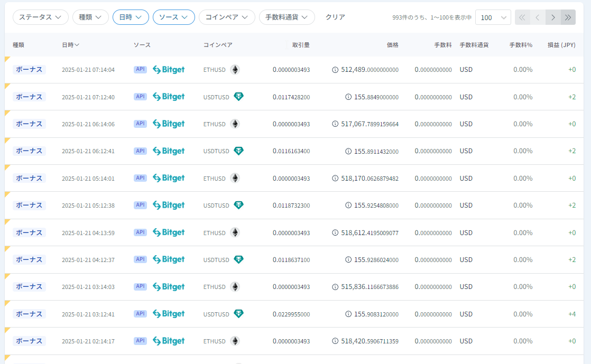Click Tether coin icon in 04:12:37 row
Image resolution: width=591 pixels, height=364 pixels.
point(238,259)
